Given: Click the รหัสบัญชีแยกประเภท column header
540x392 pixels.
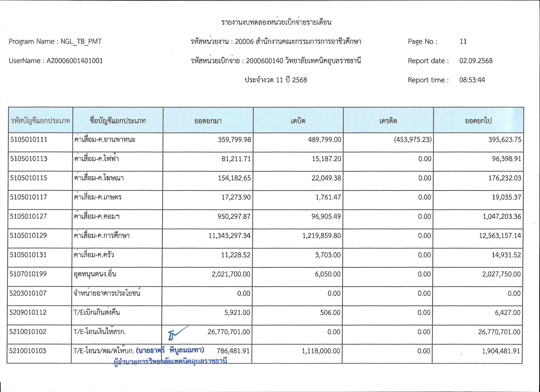Looking at the screenshot, I should coord(41,121).
